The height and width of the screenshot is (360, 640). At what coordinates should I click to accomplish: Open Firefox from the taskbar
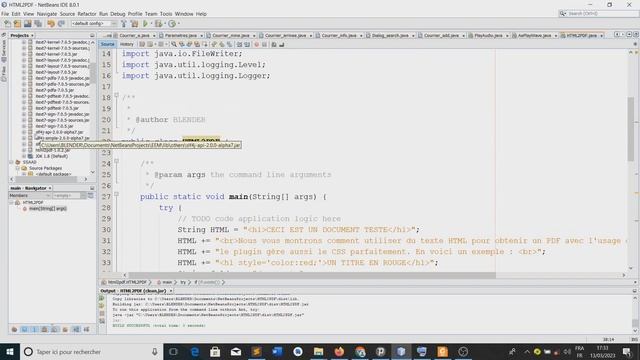[339, 351]
